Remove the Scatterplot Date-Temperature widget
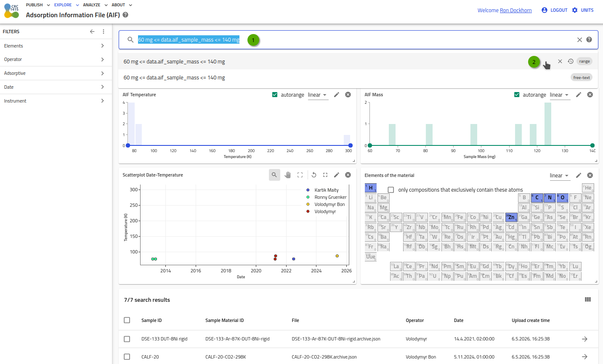Screen dimensions: 603x364 point(348,175)
